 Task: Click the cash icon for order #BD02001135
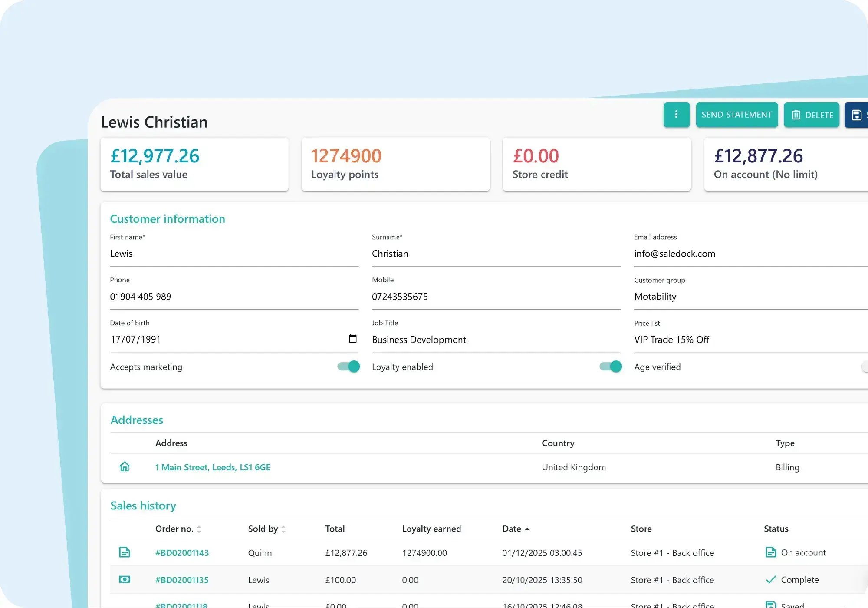coord(125,579)
